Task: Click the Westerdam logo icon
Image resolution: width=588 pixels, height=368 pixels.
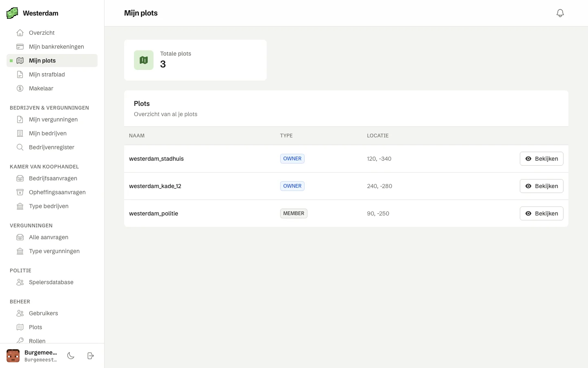Action: pyautogui.click(x=12, y=13)
